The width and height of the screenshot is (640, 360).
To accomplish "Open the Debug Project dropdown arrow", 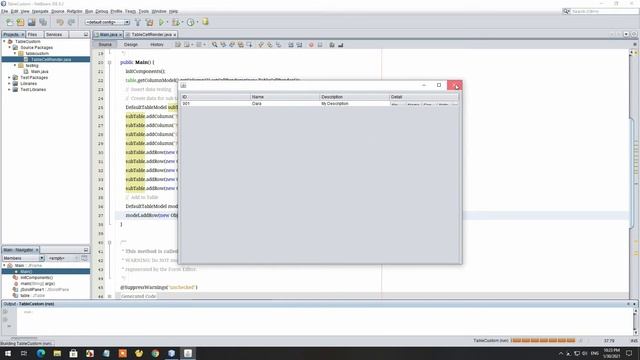I will point(182,22).
